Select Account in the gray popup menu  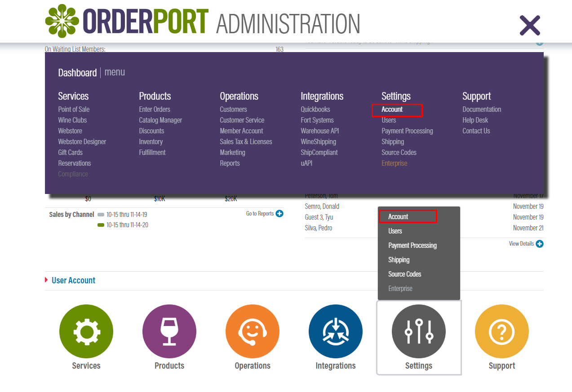(398, 216)
